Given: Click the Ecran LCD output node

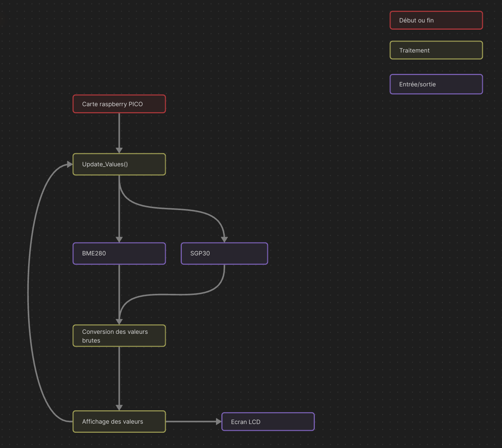Looking at the screenshot, I should 268,422.
